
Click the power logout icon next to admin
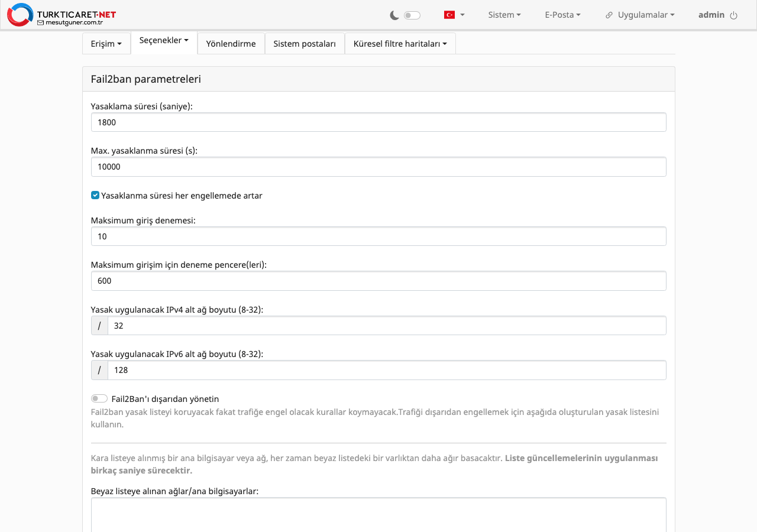[734, 15]
